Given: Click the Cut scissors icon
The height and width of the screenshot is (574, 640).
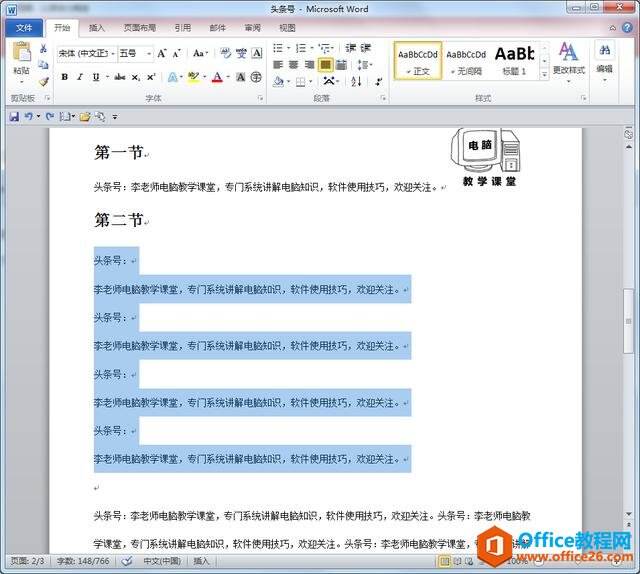Looking at the screenshot, I should [x=43, y=49].
